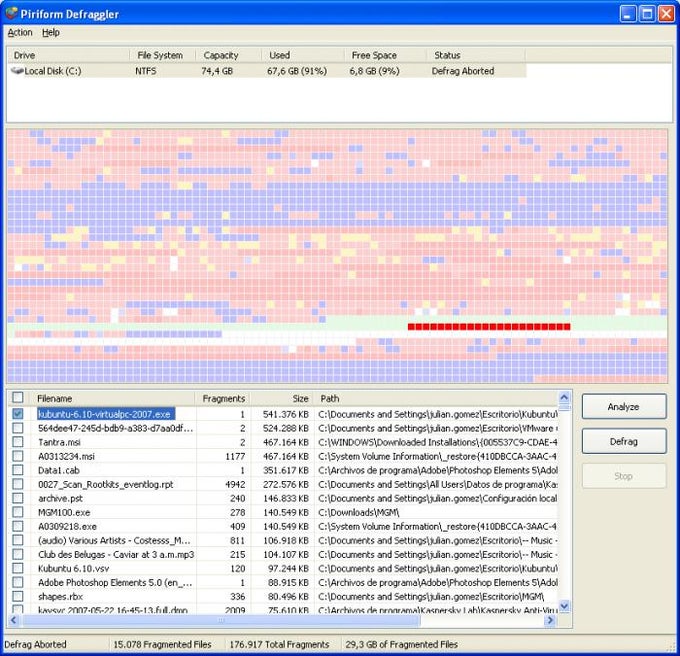Select the Data1.cab filename
The width and height of the screenshot is (680, 656).
pyautogui.click(x=59, y=470)
